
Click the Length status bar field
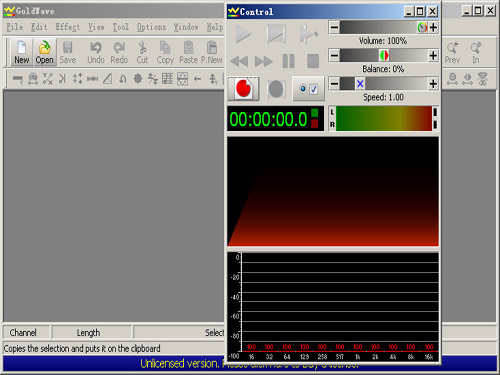pyautogui.click(x=91, y=332)
